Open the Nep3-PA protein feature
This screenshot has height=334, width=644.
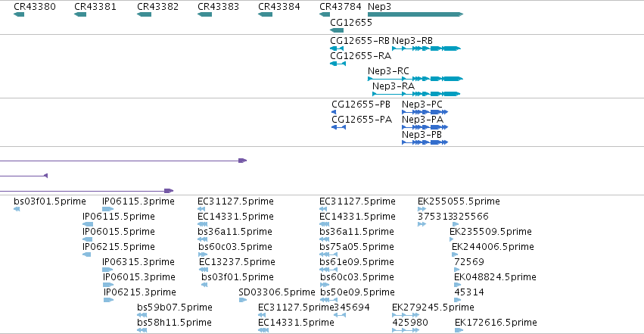coord(425,127)
